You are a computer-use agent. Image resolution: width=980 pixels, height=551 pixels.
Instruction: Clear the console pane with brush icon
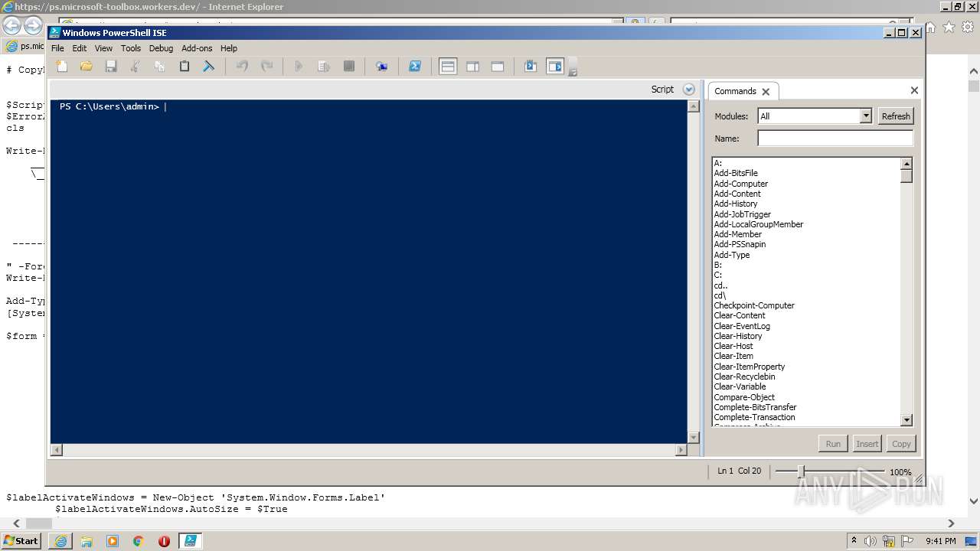point(208,67)
